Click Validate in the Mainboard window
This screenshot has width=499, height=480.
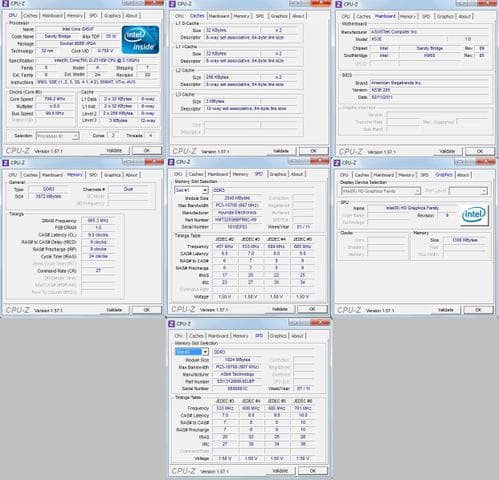coord(447,151)
